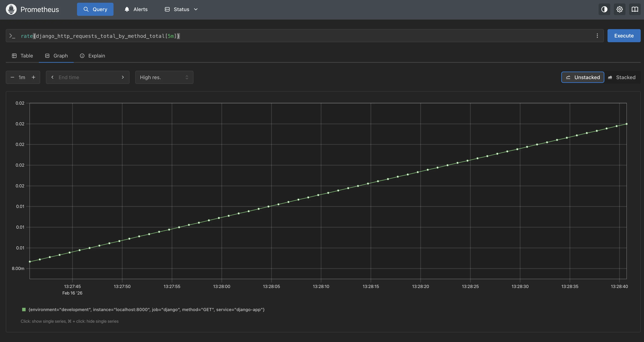This screenshot has height=342, width=644.
Task: Toggle the light/dark theme icon
Action: coord(604,9)
